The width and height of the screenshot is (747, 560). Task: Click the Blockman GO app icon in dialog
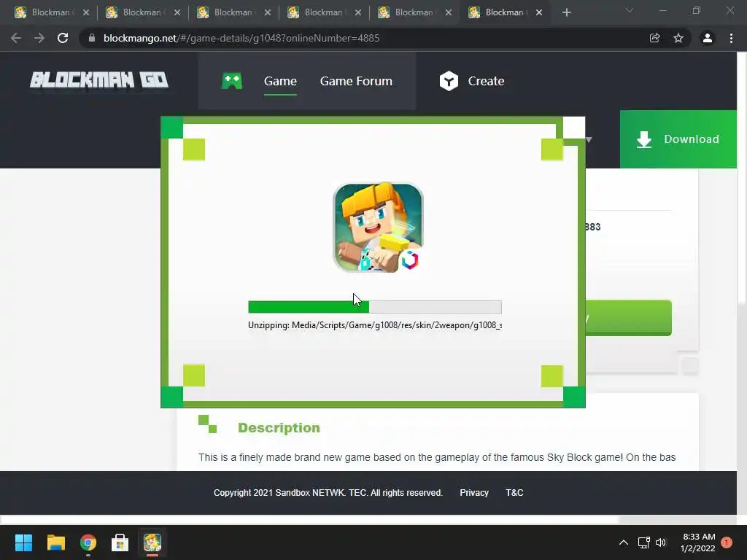pos(378,227)
